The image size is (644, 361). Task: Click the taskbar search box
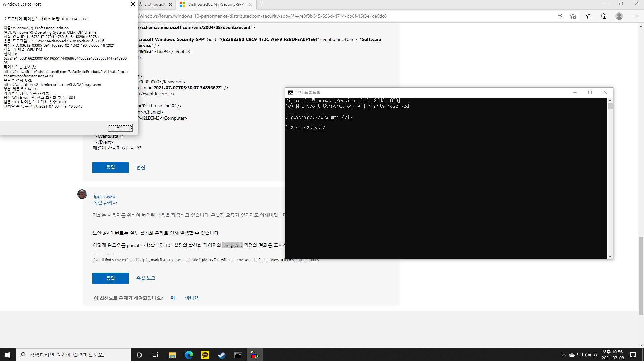(x=73, y=355)
